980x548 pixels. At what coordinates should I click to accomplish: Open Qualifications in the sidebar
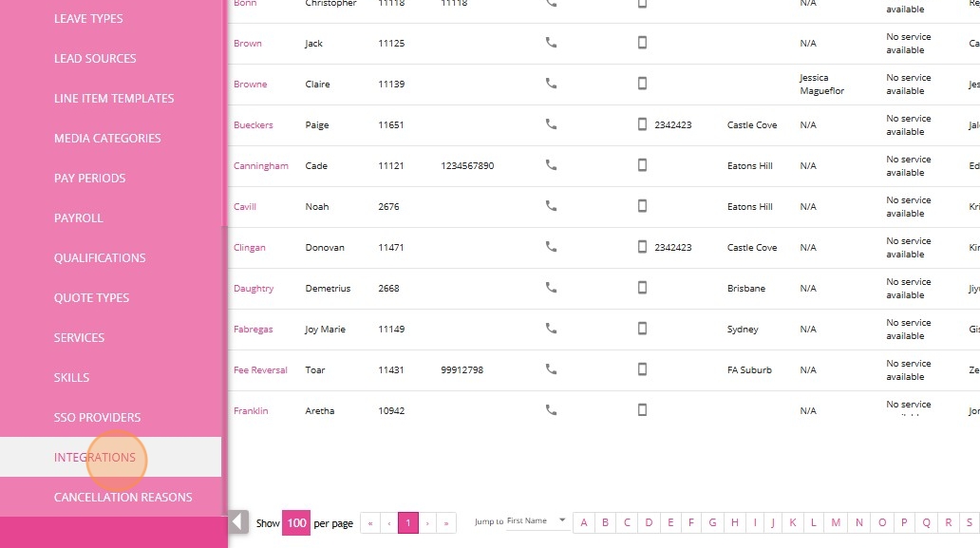[x=100, y=258]
